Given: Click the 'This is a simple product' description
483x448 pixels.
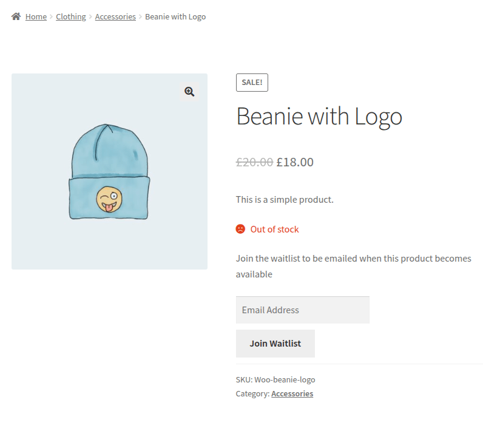Looking at the screenshot, I should [x=285, y=199].
